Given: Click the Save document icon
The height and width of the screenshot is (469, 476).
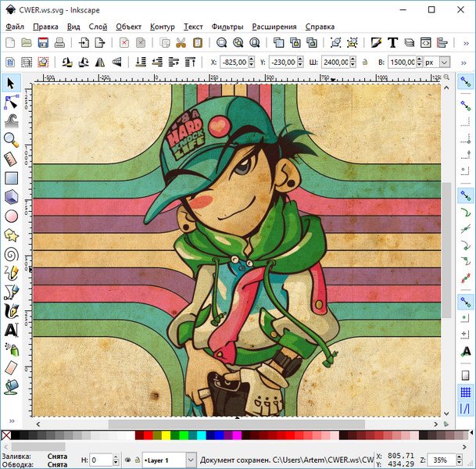Looking at the screenshot, I should coord(43,42).
